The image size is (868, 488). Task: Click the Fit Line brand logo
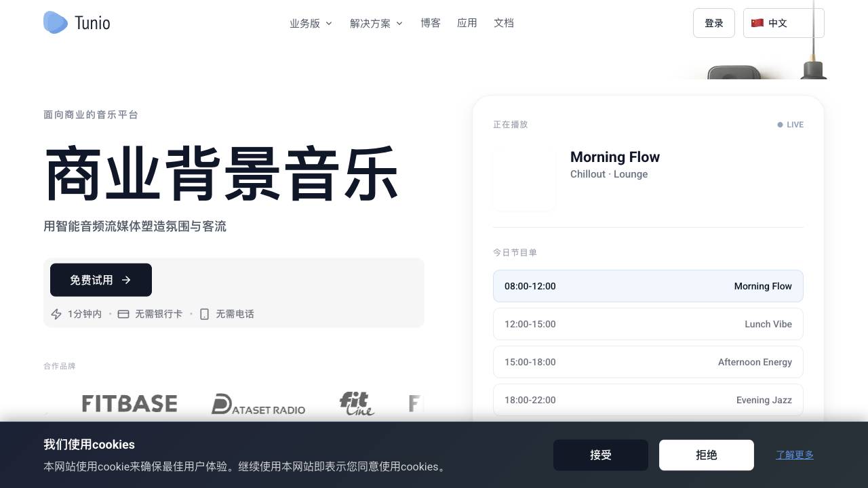357,403
